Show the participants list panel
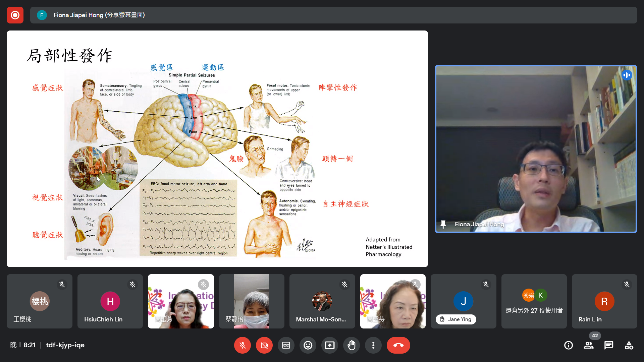 point(589,345)
